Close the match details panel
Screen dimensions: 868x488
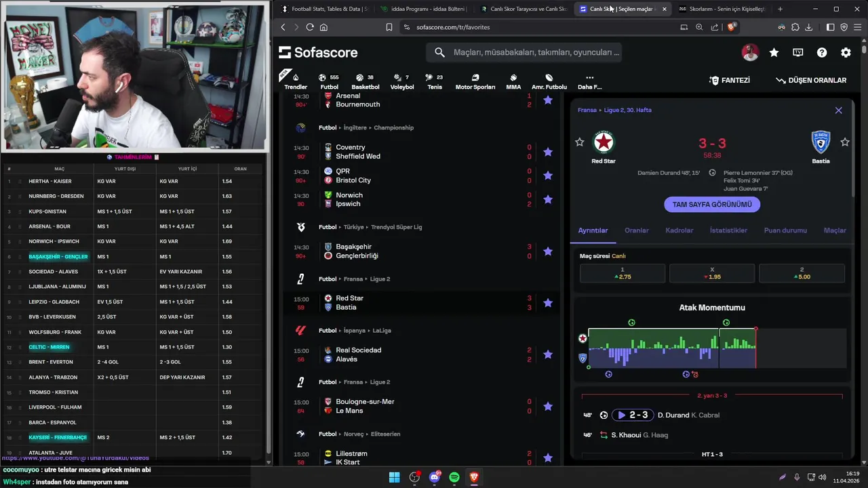839,110
